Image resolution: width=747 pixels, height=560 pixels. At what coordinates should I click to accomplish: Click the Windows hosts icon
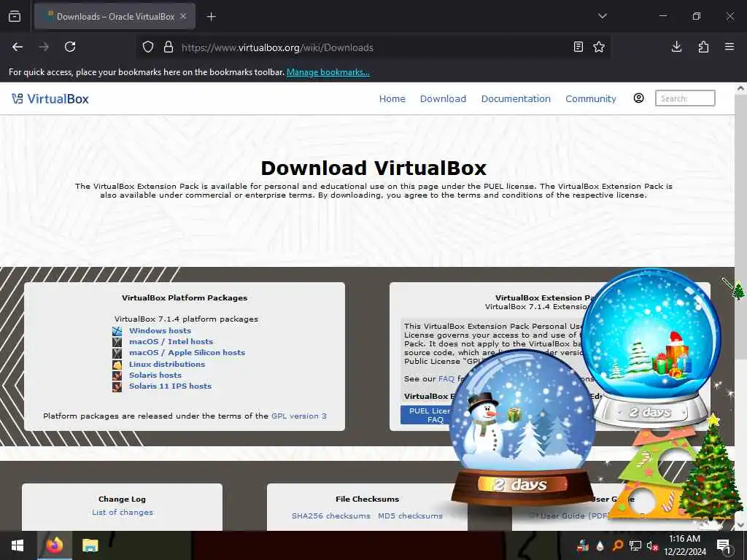click(117, 331)
